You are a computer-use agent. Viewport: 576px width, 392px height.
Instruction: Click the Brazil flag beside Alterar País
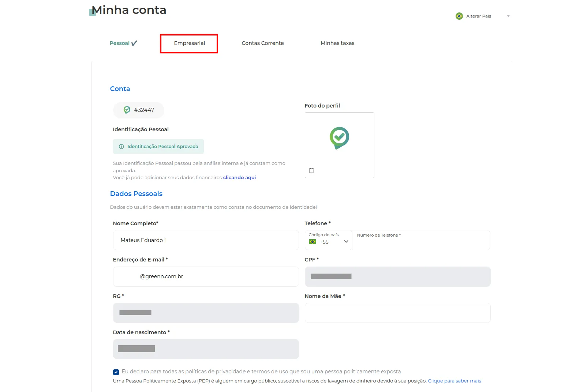click(x=459, y=16)
